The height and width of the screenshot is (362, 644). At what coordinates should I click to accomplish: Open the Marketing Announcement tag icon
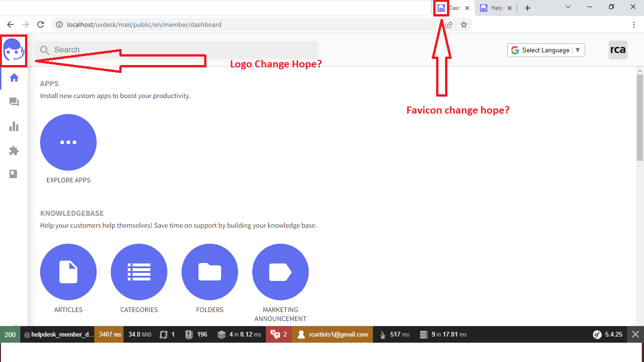pos(281,272)
